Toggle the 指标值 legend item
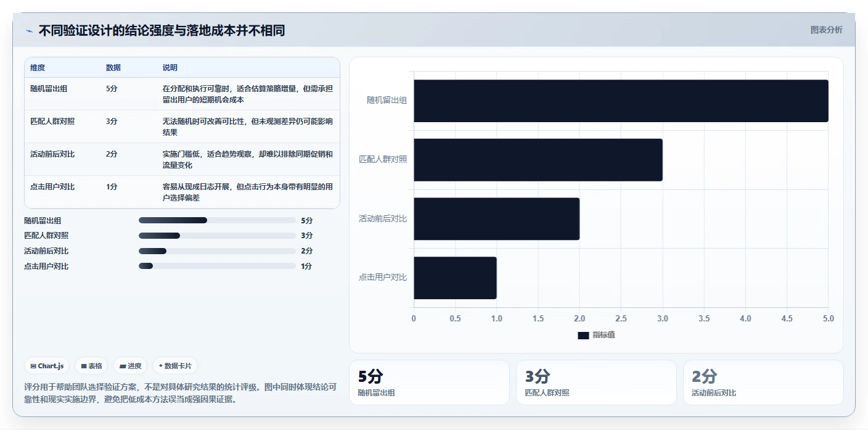This screenshot has width=868, height=430. pyautogui.click(x=596, y=335)
